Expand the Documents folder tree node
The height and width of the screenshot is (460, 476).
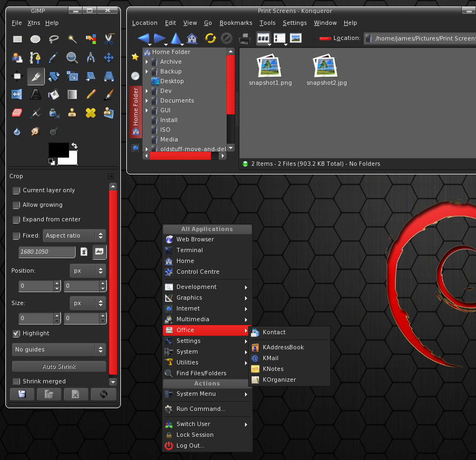(x=147, y=100)
